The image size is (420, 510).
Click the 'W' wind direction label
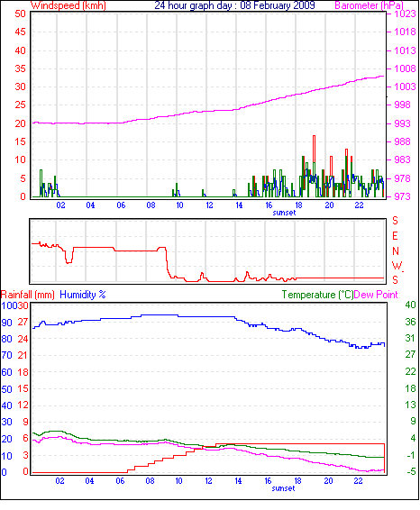coord(397,266)
